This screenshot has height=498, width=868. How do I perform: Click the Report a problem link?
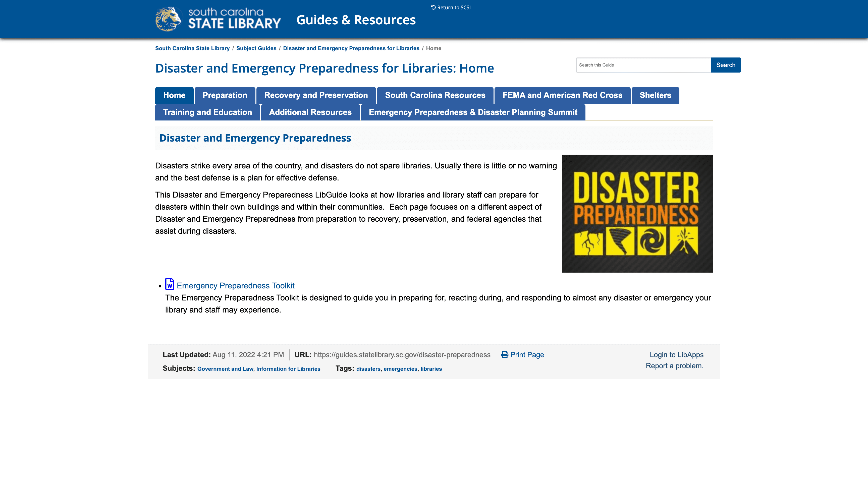click(x=674, y=366)
